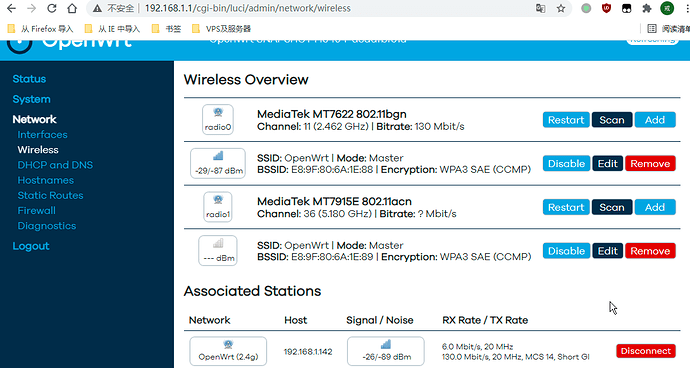Click the grey-green circle extension icon
This screenshot has width=690, height=368.
coord(586,8)
